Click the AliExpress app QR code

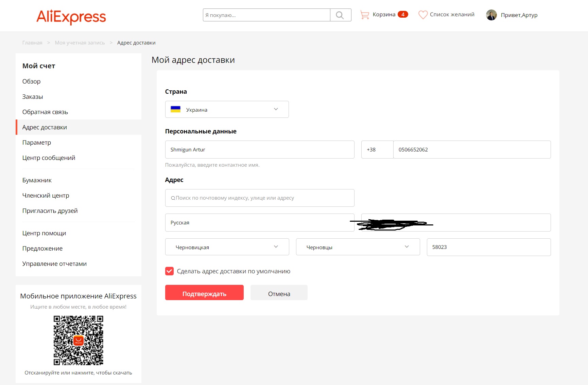(78, 340)
